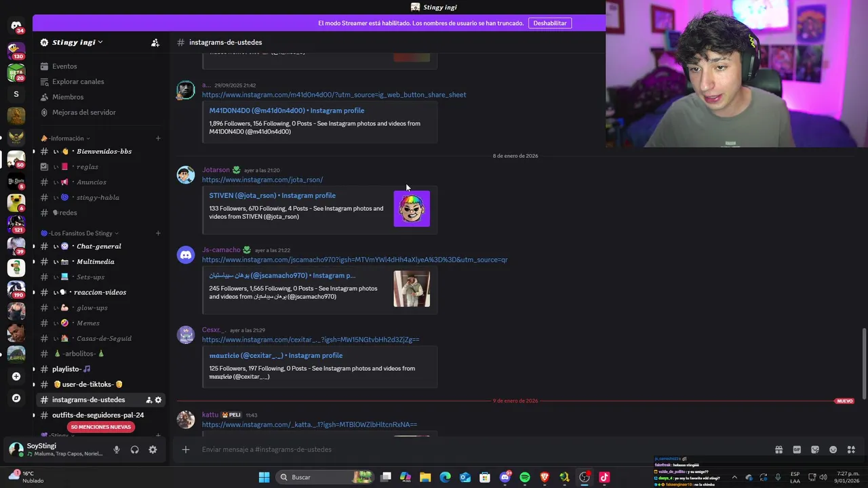Click the jscamacho970 embed photo thumbnail
The height and width of the screenshot is (488, 868).
(412, 289)
